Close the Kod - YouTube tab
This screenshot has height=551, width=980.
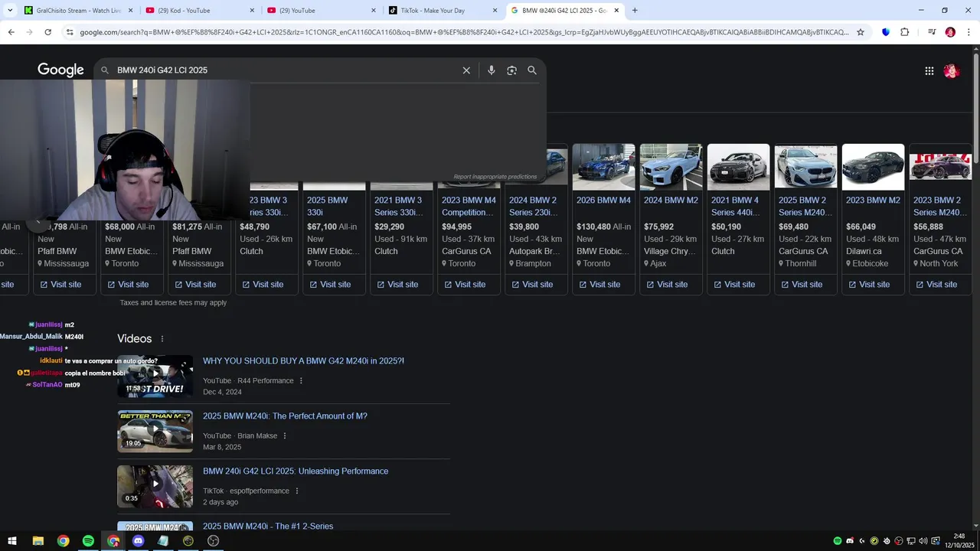click(251, 11)
